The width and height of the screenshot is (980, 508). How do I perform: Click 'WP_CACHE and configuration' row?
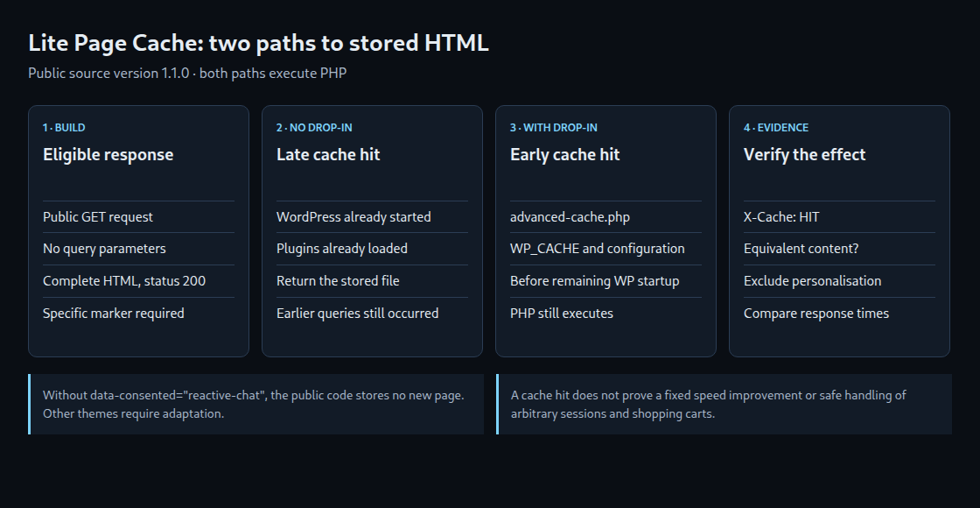(605, 249)
